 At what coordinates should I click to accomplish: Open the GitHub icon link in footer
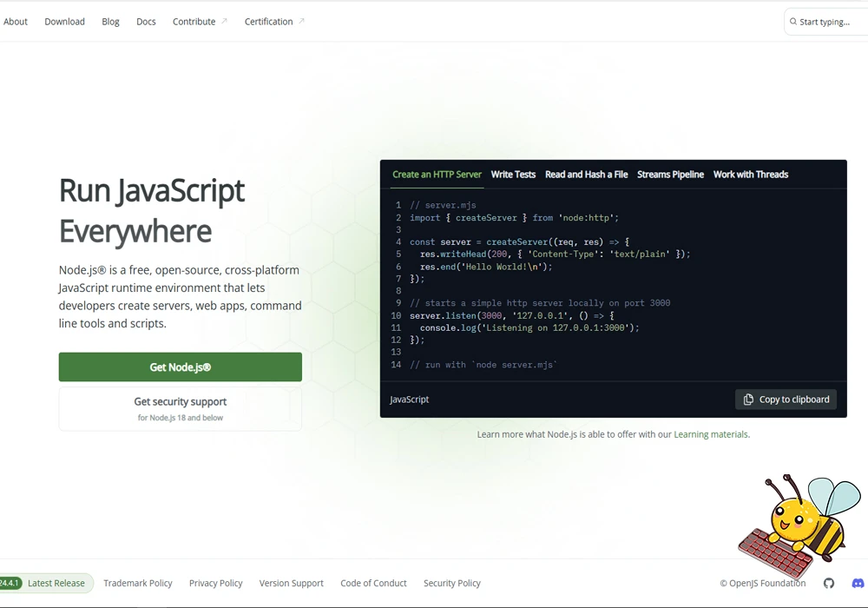point(828,583)
